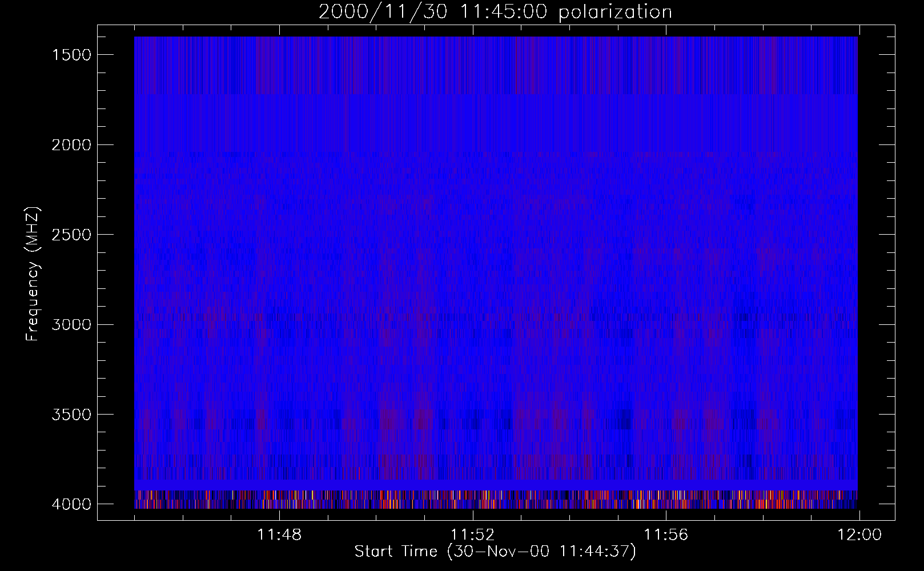Click the 1500 frequency tick label
This screenshot has width=924, height=571.
click(71, 55)
